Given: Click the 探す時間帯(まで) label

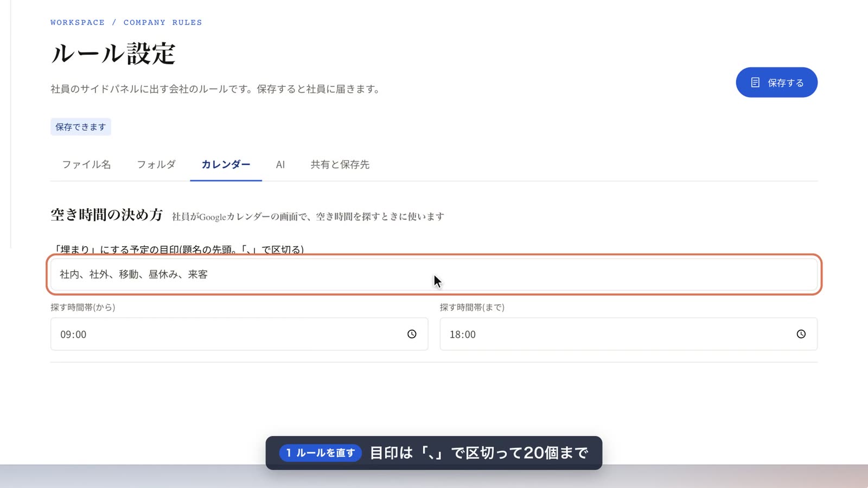Looking at the screenshot, I should [x=472, y=307].
